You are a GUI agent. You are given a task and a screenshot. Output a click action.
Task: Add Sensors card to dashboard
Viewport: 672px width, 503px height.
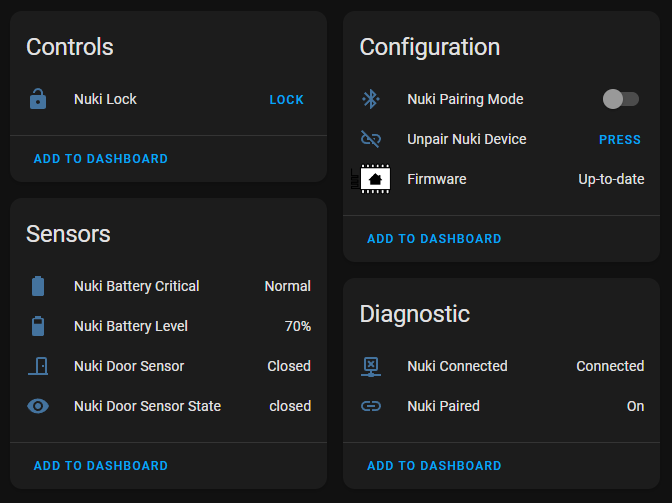[x=101, y=466]
